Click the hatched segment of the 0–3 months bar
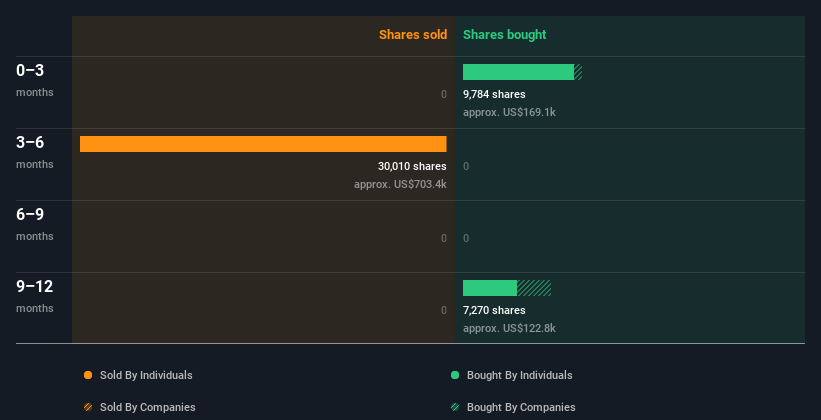 pos(578,72)
